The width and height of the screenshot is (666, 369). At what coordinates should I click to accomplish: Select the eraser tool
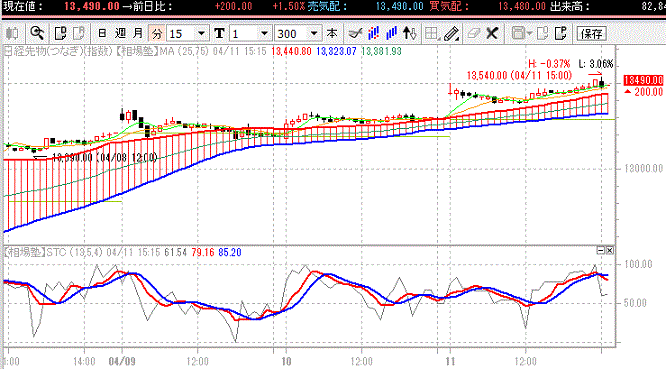(473, 33)
